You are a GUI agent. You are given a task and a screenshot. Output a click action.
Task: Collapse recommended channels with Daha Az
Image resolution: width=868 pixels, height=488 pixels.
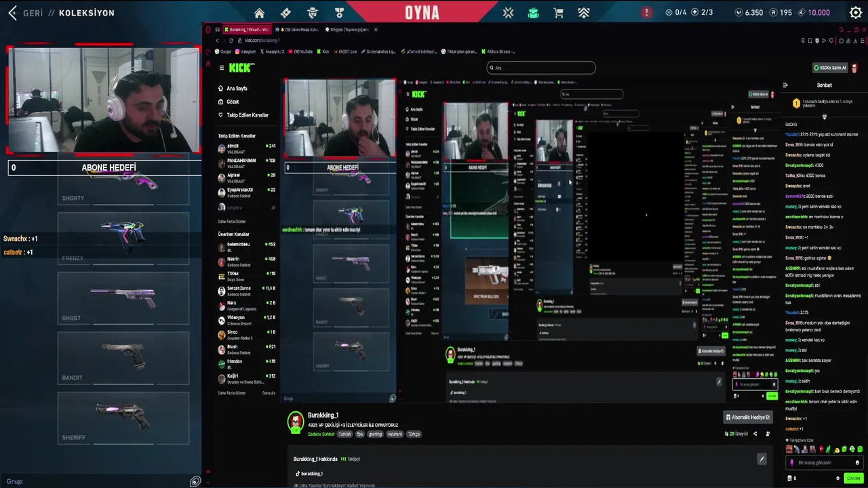(x=269, y=393)
